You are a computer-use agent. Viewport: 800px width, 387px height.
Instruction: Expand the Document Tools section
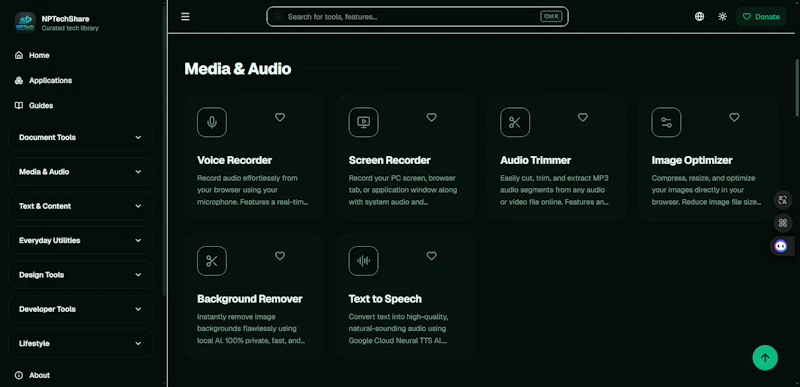point(81,137)
